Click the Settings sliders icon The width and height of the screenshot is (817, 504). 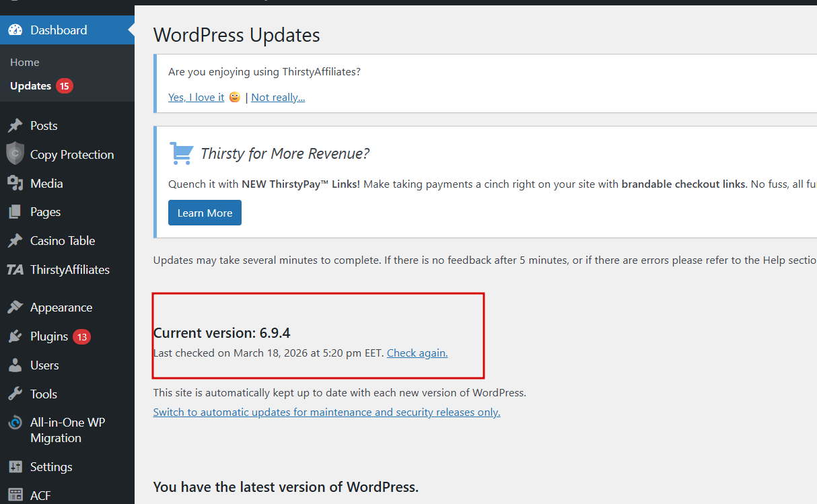tap(15, 467)
